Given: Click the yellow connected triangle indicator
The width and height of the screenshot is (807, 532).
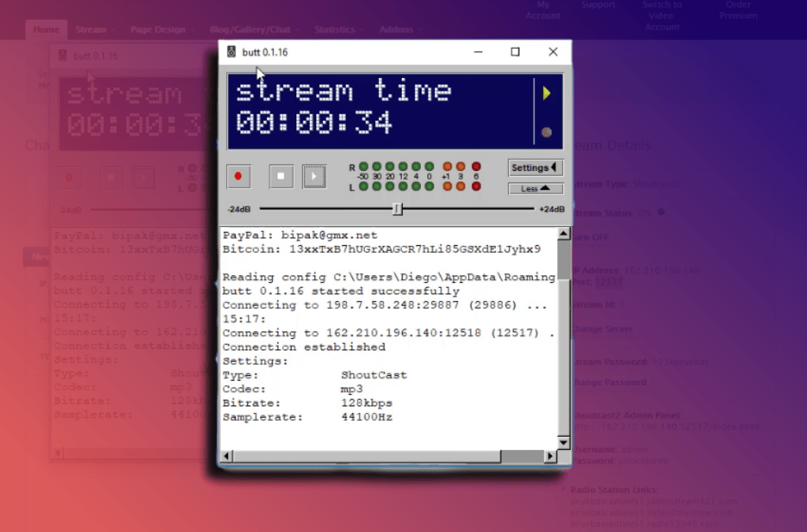Looking at the screenshot, I should tap(547, 93).
